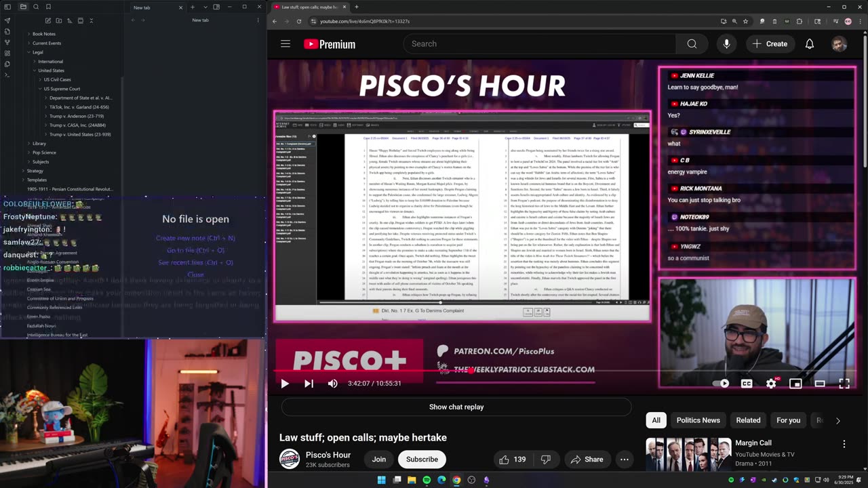Viewport: 868px width, 488px height.
Task: Click Show chat replay button
Action: coord(456,407)
